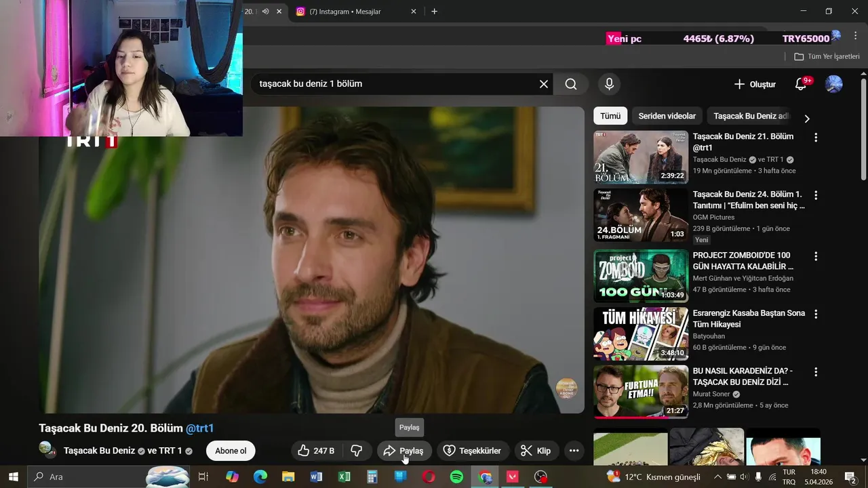This screenshot has height=488, width=868.
Task: Open BU NASIL KARADENİZ DA? video thumbnail
Action: click(641, 392)
